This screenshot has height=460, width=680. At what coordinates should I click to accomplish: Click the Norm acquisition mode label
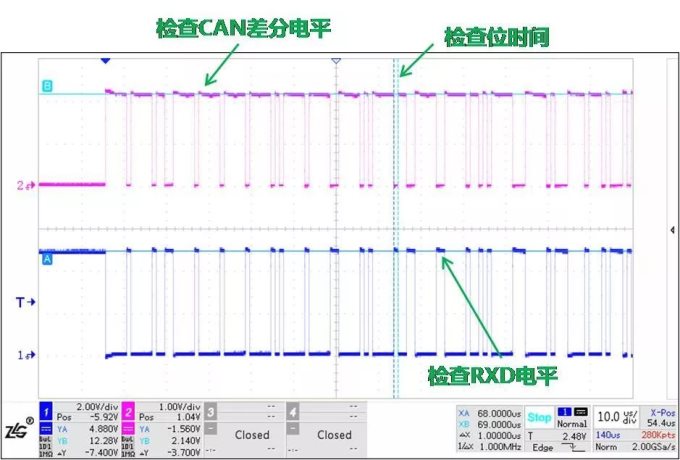pyautogui.click(x=606, y=447)
